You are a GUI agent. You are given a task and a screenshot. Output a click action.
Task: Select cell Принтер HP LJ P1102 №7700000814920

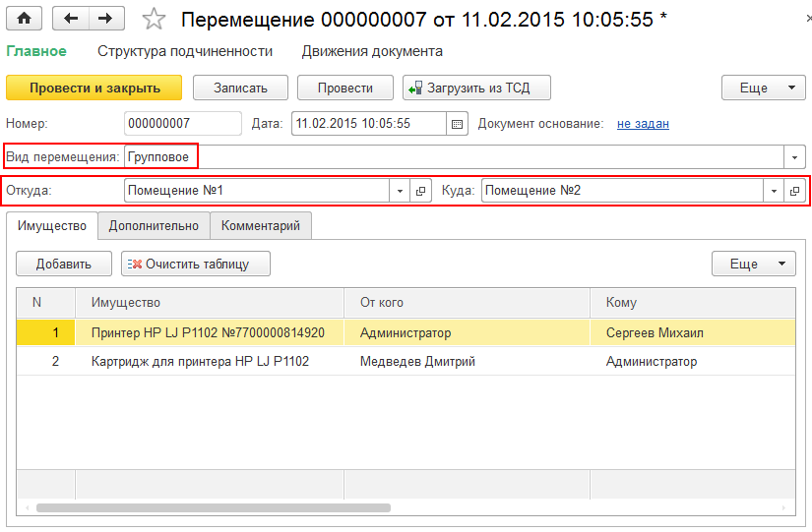point(210,332)
